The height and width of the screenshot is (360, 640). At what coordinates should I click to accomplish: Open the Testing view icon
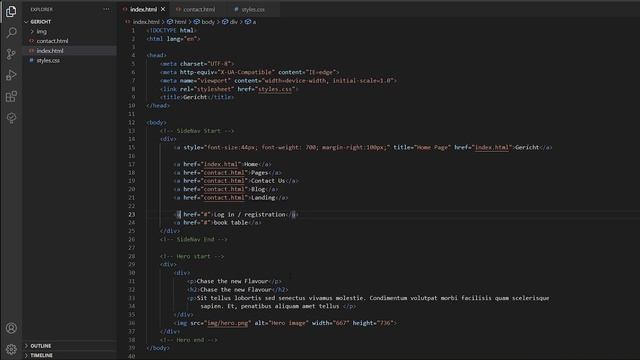pos(11,118)
